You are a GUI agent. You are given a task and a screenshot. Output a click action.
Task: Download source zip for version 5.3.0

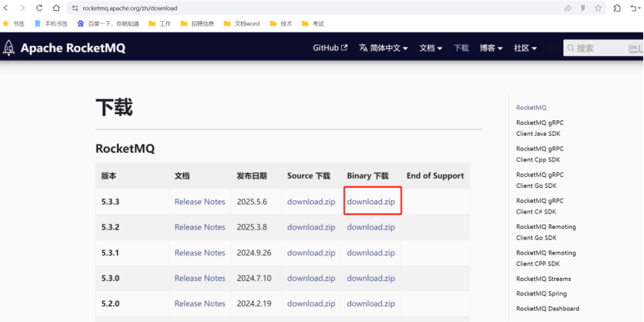[311, 278]
